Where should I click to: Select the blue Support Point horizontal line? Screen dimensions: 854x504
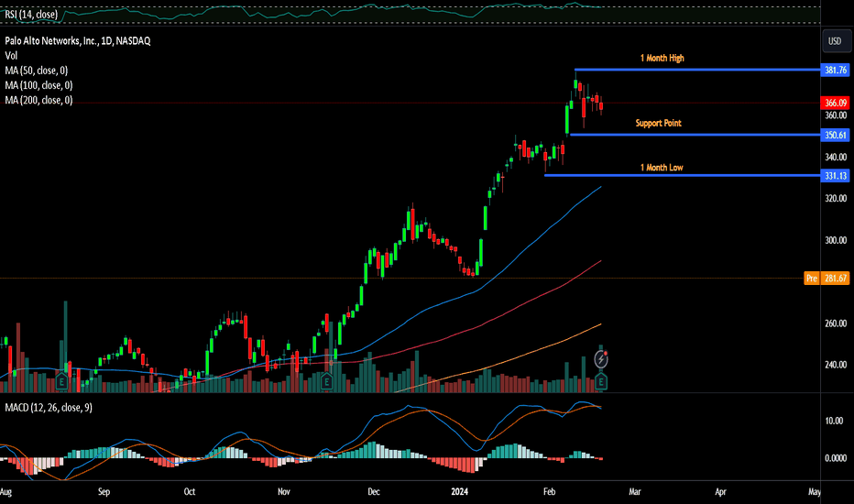pyautogui.click(x=695, y=135)
